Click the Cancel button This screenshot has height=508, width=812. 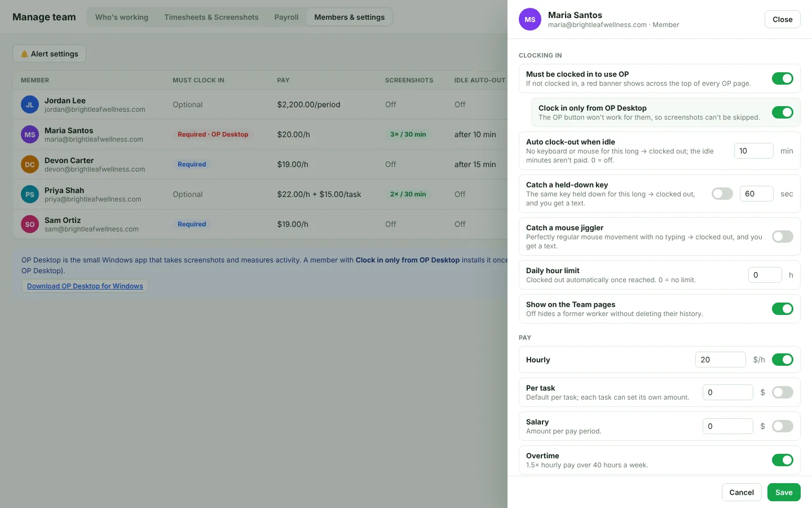tap(742, 492)
